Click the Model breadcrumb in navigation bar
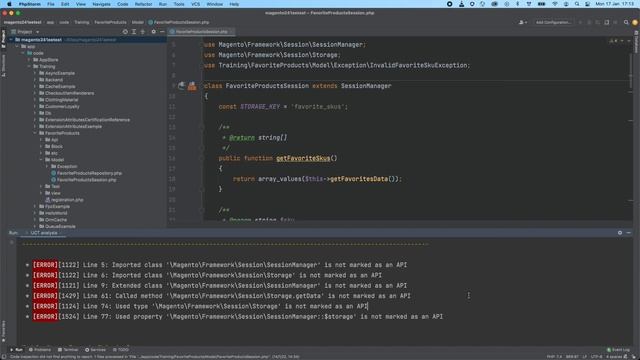This screenshot has width=640, height=360. point(138,22)
